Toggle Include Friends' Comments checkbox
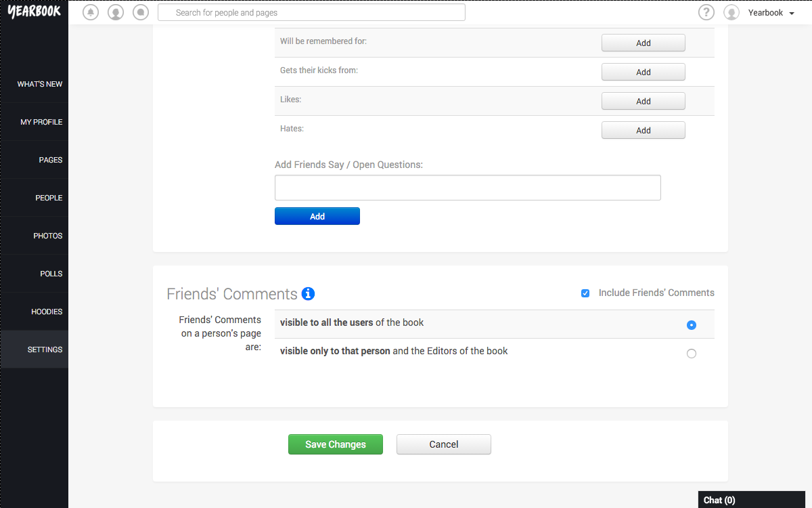812x508 pixels. click(x=585, y=293)
